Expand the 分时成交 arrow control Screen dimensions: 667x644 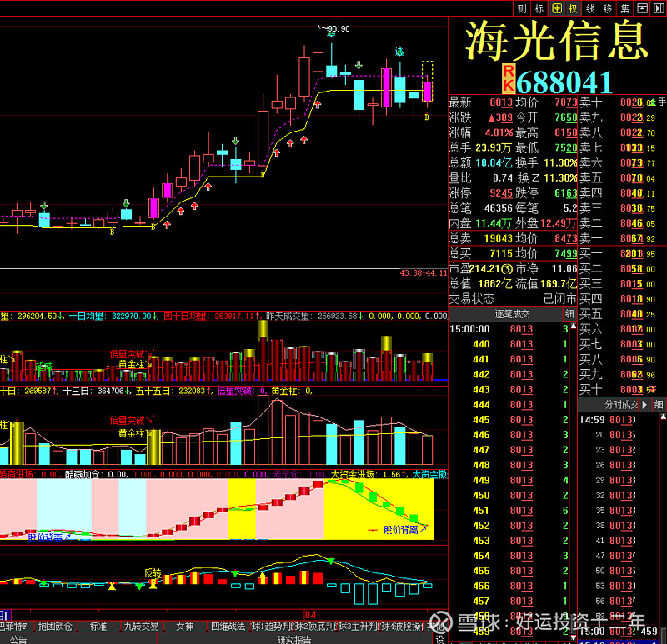pos(644,404)
